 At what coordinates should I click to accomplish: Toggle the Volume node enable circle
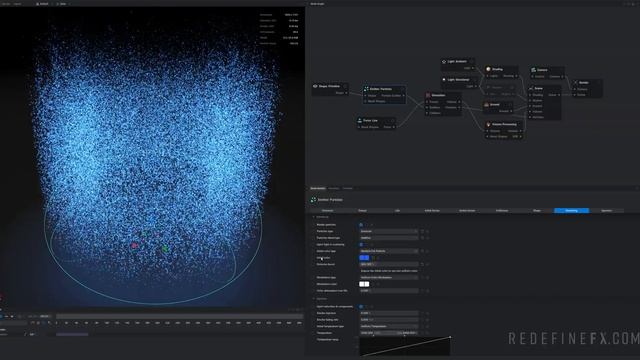(510, 105)
